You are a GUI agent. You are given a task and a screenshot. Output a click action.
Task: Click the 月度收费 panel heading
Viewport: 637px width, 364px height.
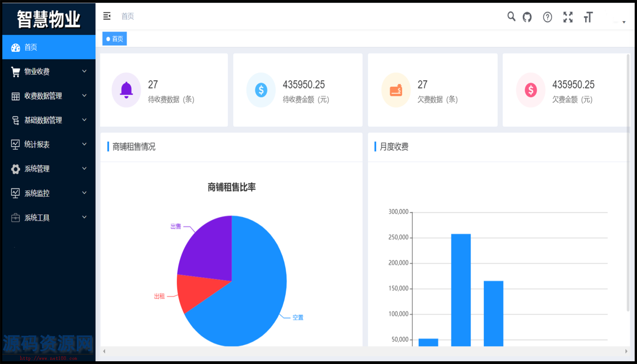pyautogui.click(x=394, y=147)
